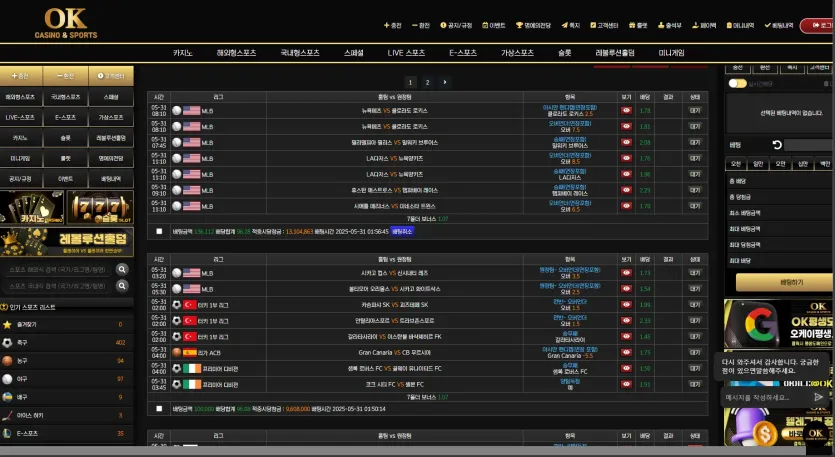This screenshot has height=457, width=835.
Task: Open the 베팅내역 checkmark link in header
Action: pyautogui.click(x=779, y=25)
